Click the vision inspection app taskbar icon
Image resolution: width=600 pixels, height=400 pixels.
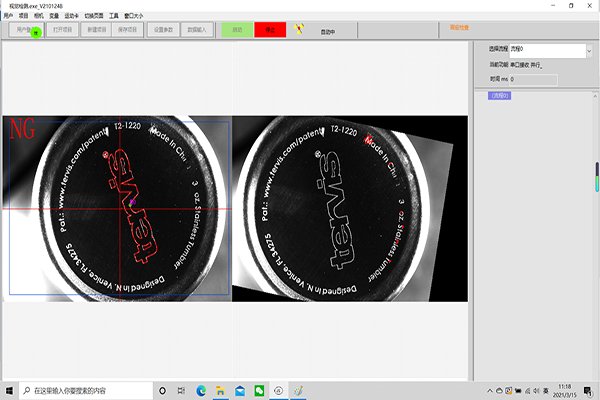point(279,390)
